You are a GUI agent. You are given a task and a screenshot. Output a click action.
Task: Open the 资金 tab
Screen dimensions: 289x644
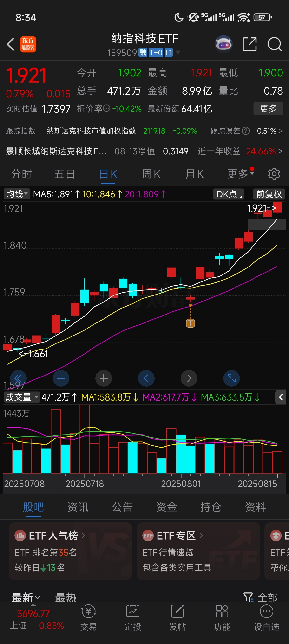(x=166, y=507)
